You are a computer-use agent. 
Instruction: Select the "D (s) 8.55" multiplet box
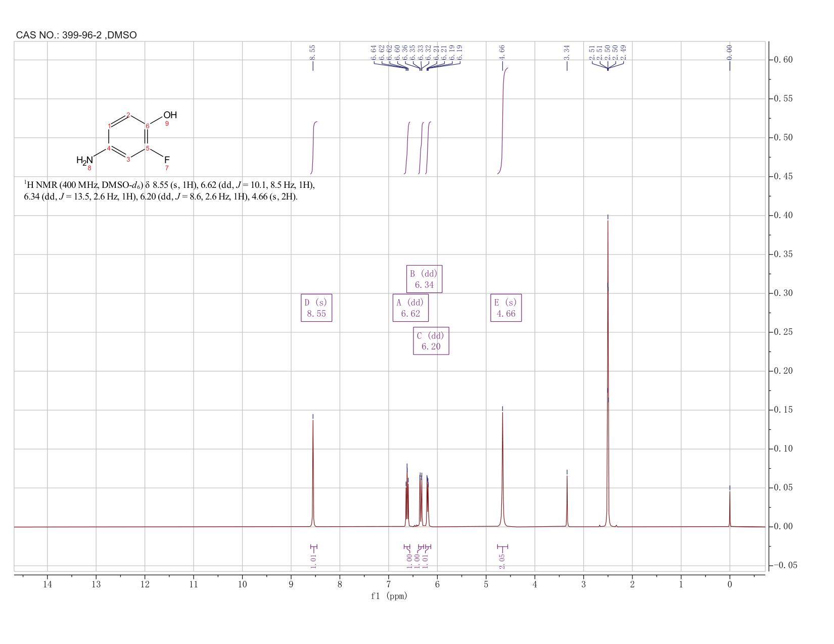coord(316,308)
